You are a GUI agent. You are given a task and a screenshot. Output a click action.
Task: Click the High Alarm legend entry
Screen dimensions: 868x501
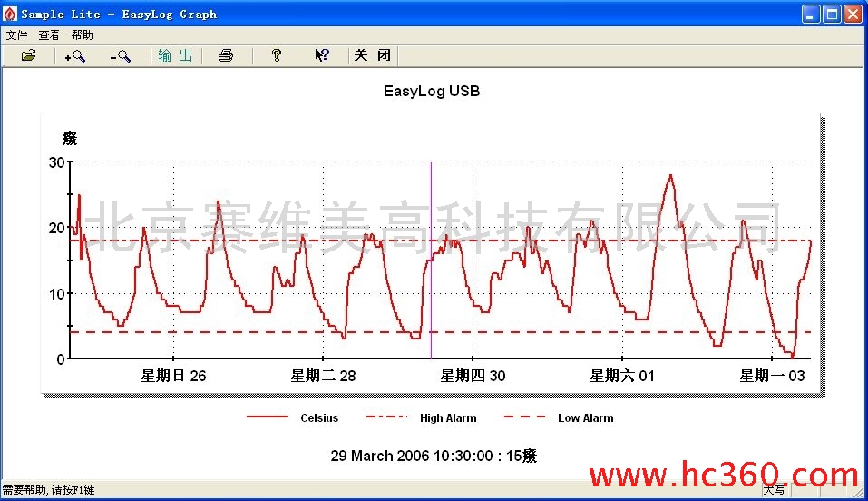click(421, 417)
